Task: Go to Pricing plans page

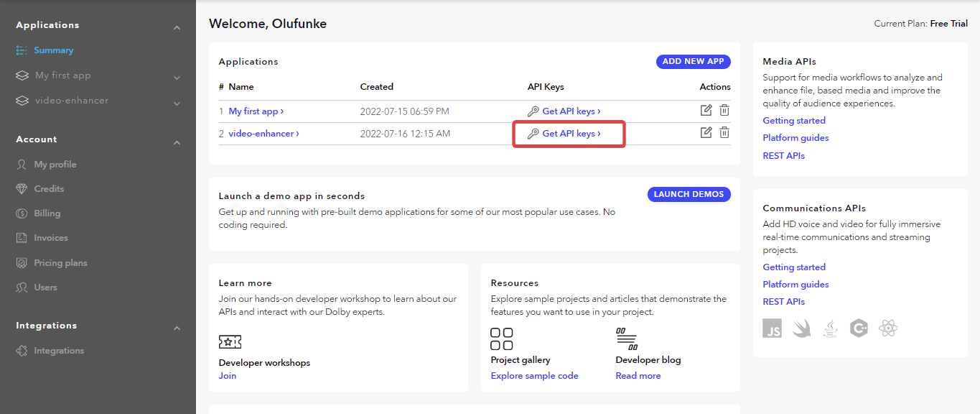Action: (x=60, y=263)
